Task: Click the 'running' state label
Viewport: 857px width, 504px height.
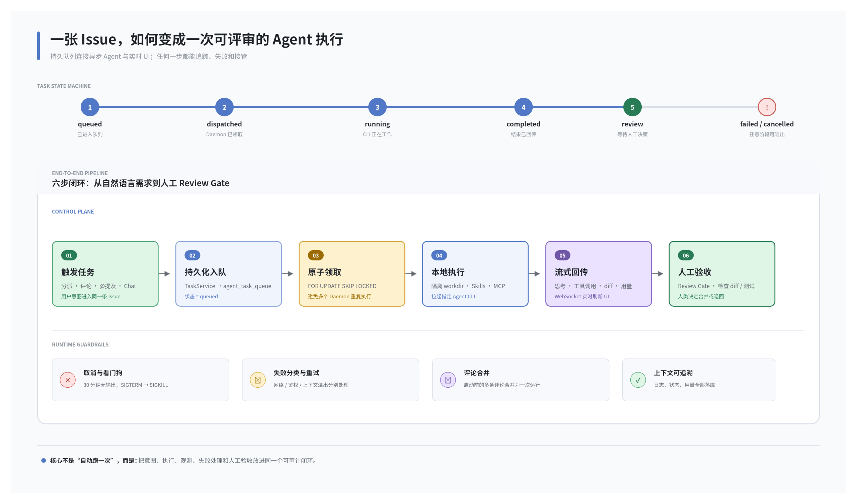Action: pos(378,124)
